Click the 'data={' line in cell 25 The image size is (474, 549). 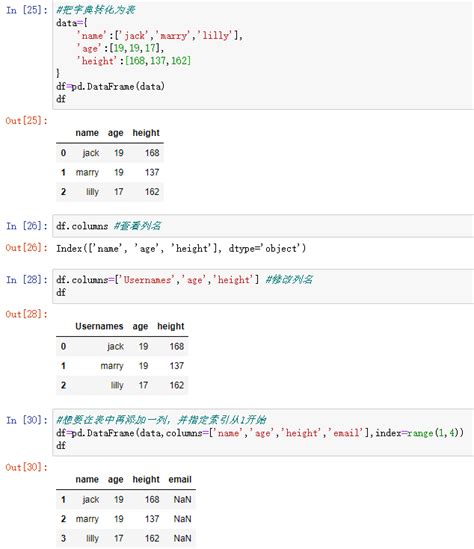click(72, 23)
